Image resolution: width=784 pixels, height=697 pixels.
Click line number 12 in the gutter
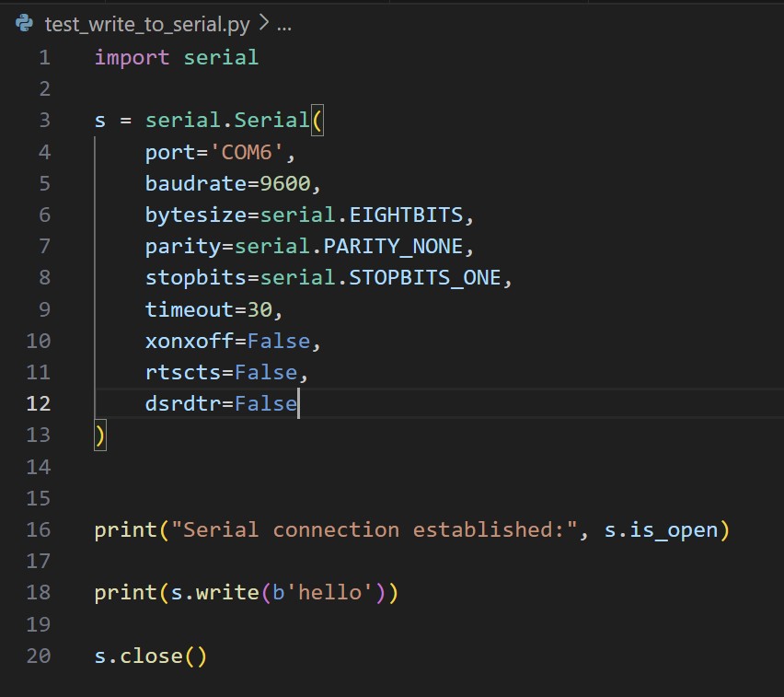(x=39, y=403)
